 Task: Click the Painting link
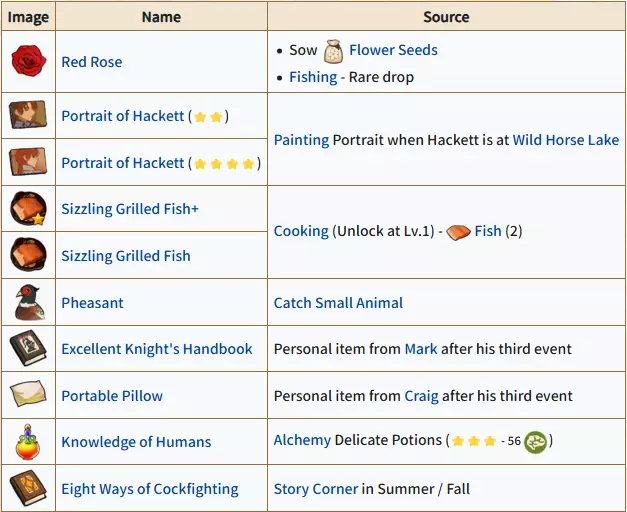tap(301, 140)
